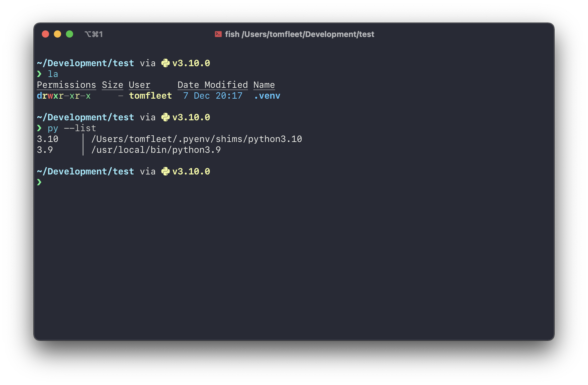The width and height of the screenshot is (588, 385).
Task: Expand the Permissions column header
Action: (x=67, y=85)
